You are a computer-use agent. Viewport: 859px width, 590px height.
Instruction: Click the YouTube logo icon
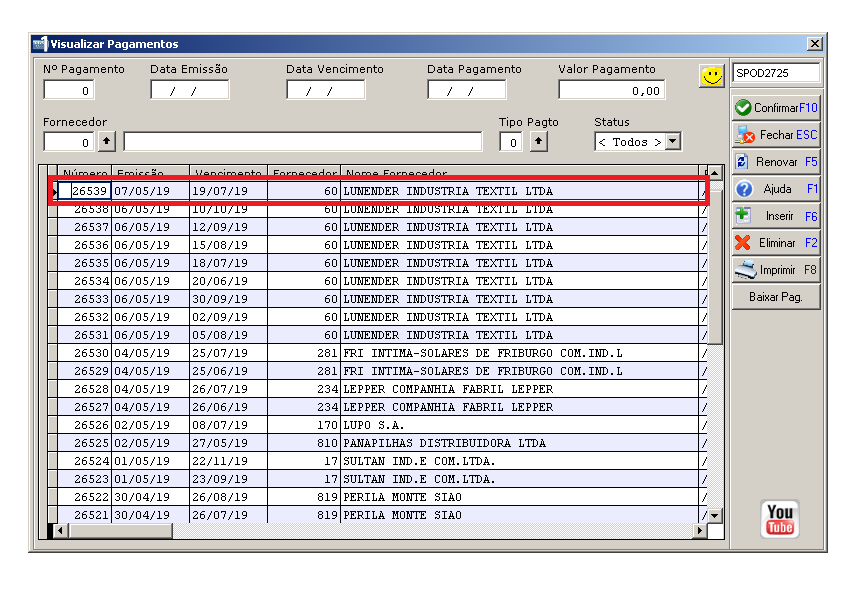pyautogui.click(x=780, y=519)
